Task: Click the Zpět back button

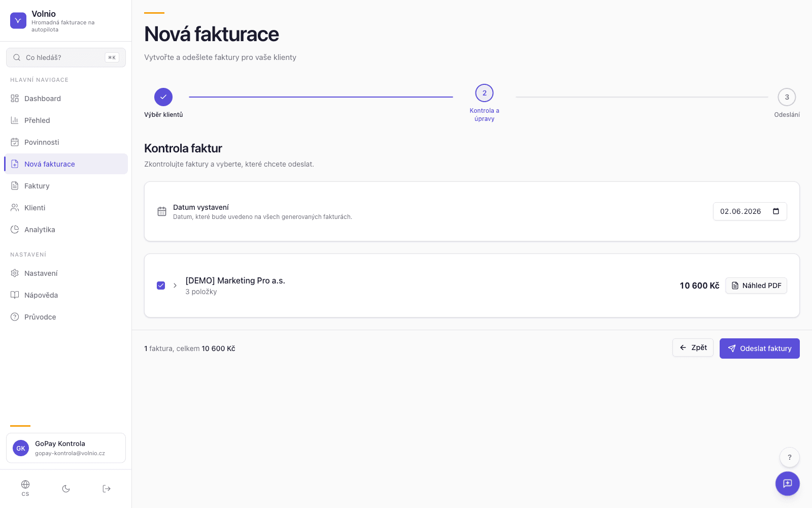Action: [693, 347]
